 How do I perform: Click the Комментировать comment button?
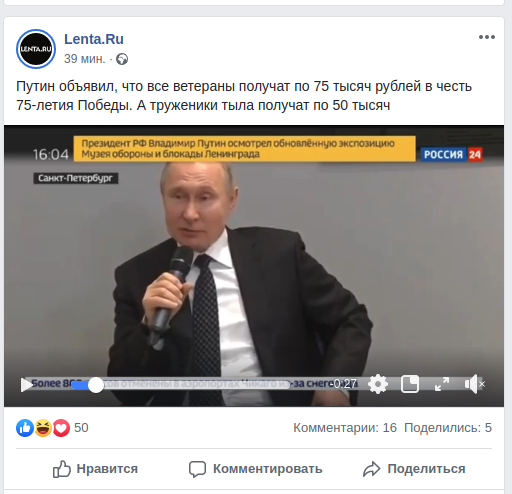(255, 469)
